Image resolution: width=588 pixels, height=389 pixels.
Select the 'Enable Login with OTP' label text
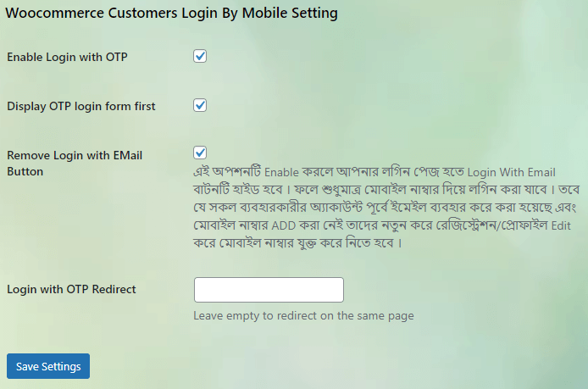(x=67, y=57)
